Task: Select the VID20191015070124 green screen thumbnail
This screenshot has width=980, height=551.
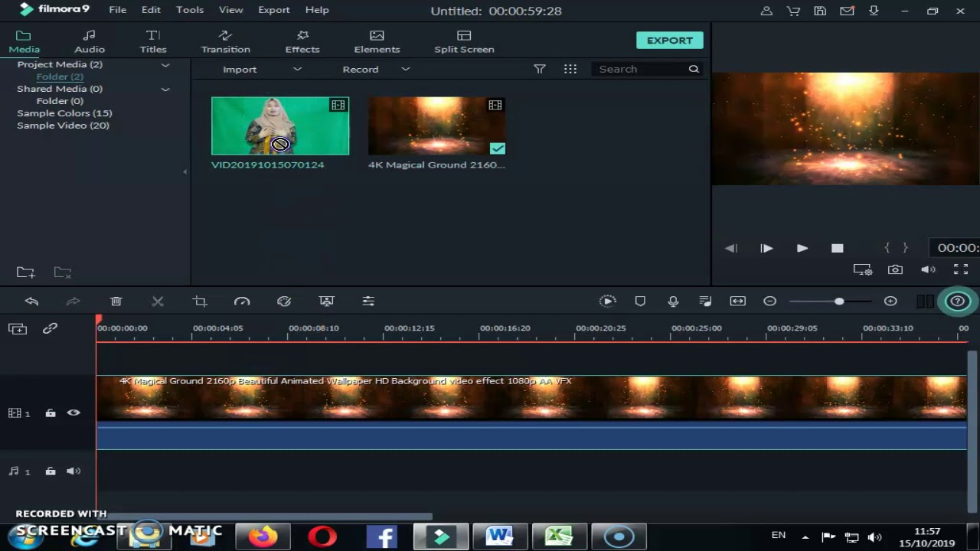Action: [280, 126]
